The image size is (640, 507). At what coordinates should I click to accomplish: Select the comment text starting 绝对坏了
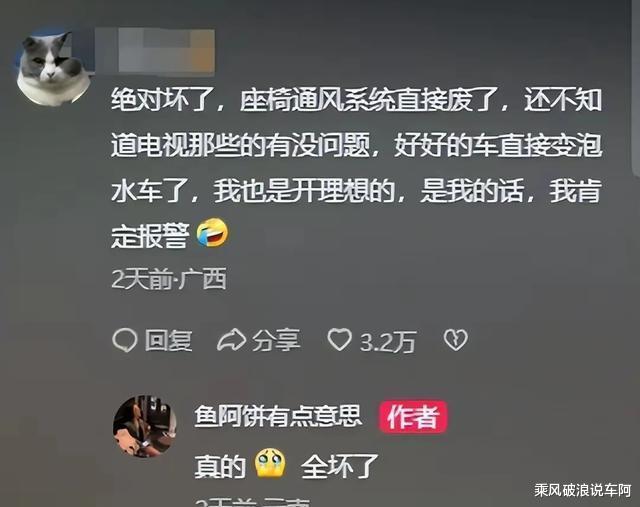356,167
